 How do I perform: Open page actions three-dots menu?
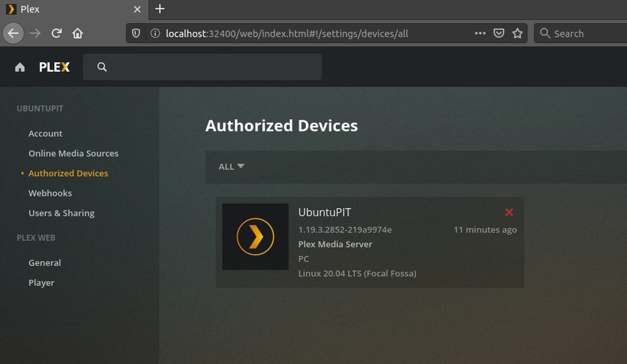480,33
